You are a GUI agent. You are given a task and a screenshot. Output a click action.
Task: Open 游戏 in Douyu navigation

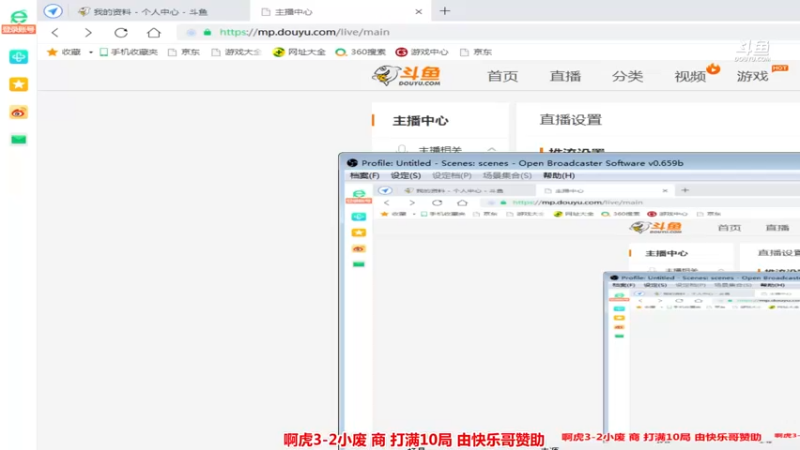[x=753, y=76]
